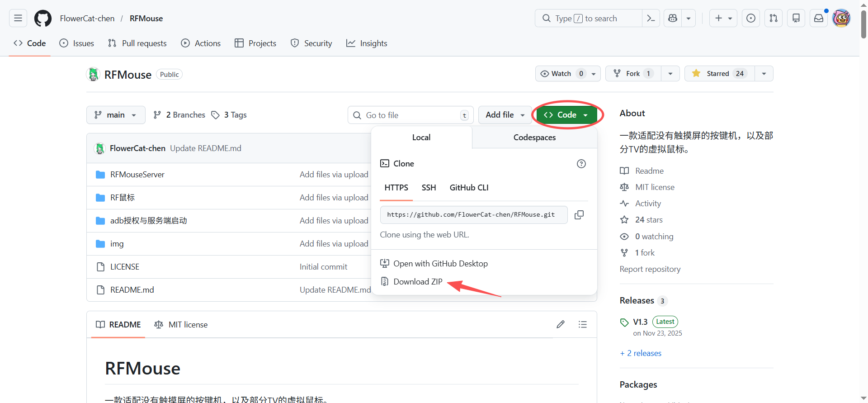Open the Readme link in About
This screenshot has width=868, height=403.
[642, 171]
